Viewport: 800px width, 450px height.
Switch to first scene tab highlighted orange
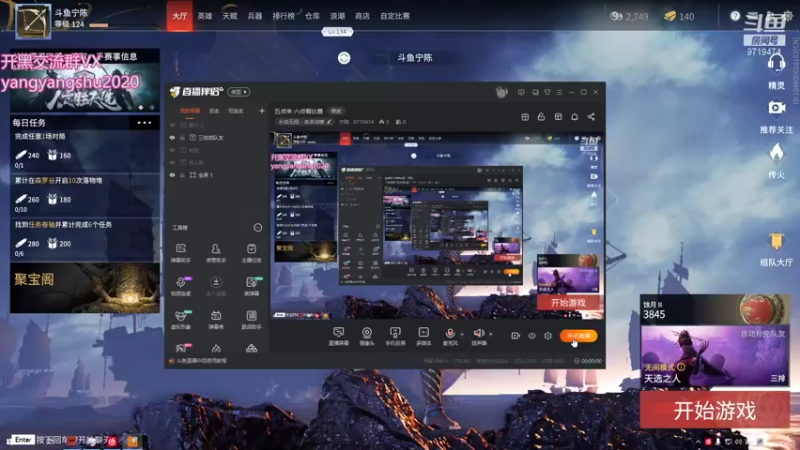[190, 111]
